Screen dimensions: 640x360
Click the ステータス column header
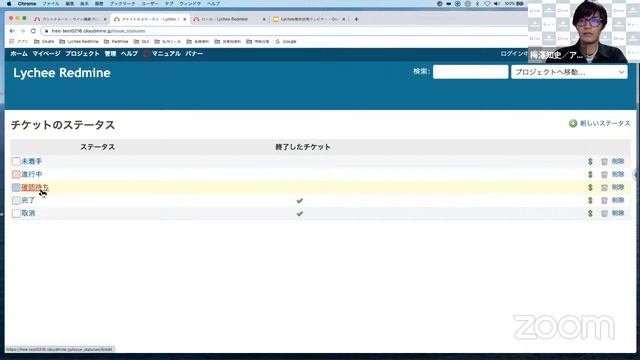click(x=97, y=147)
